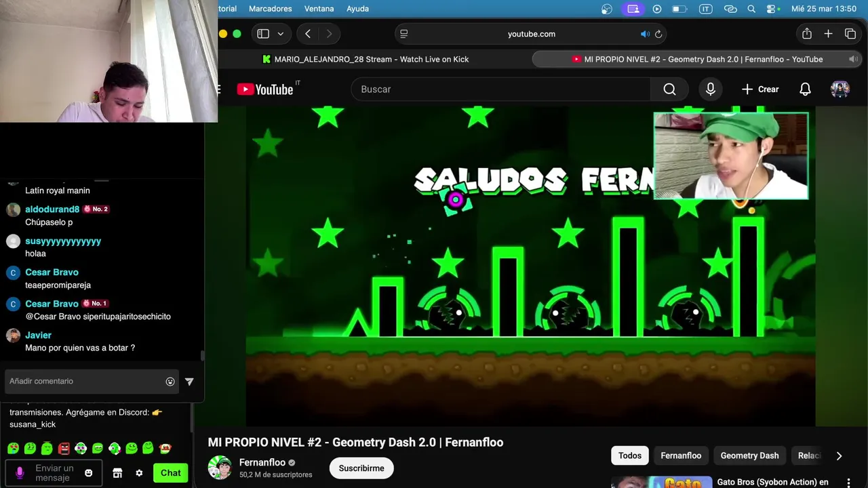Open the Fernanfloo channel name link
The height and width of the screenshot is (488, 868).
(262, 463)
